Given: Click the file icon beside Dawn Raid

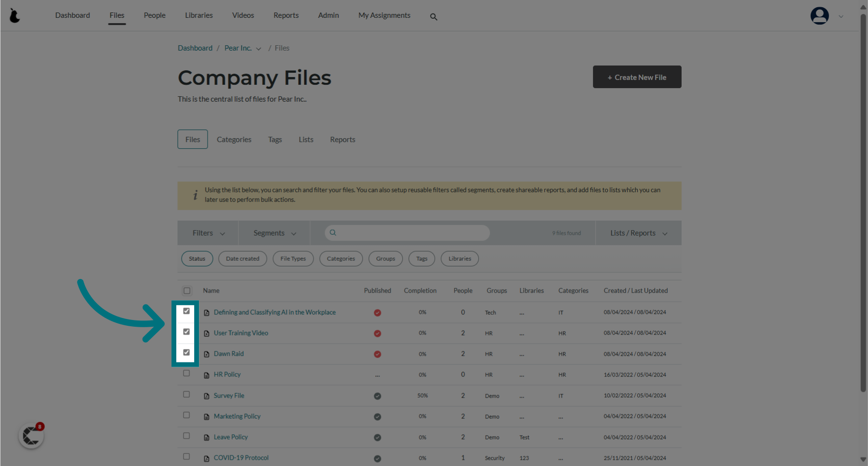Looking at the screenshot, I should (x=207, y=354).
